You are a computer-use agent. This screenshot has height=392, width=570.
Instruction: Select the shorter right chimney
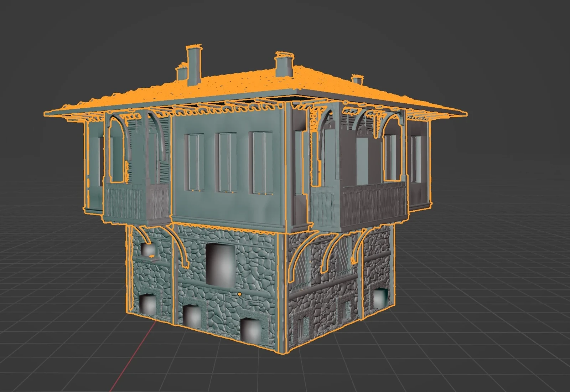(x=283, y=66)
